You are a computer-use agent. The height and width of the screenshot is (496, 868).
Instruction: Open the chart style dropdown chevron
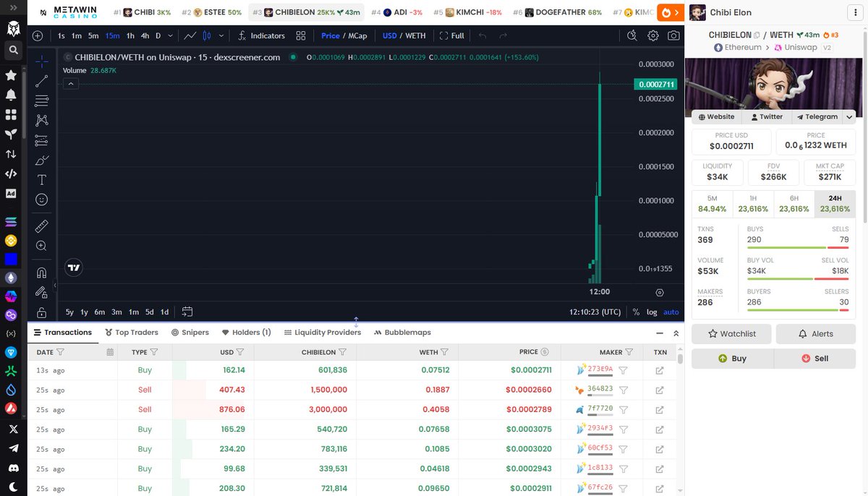pyautogui.click(x=221, y=35)
